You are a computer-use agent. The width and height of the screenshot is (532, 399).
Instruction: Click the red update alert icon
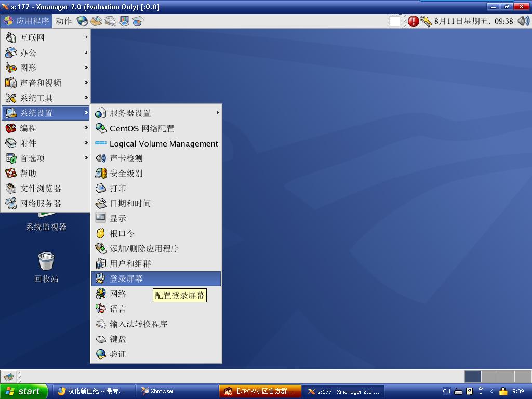coord(413,21)
